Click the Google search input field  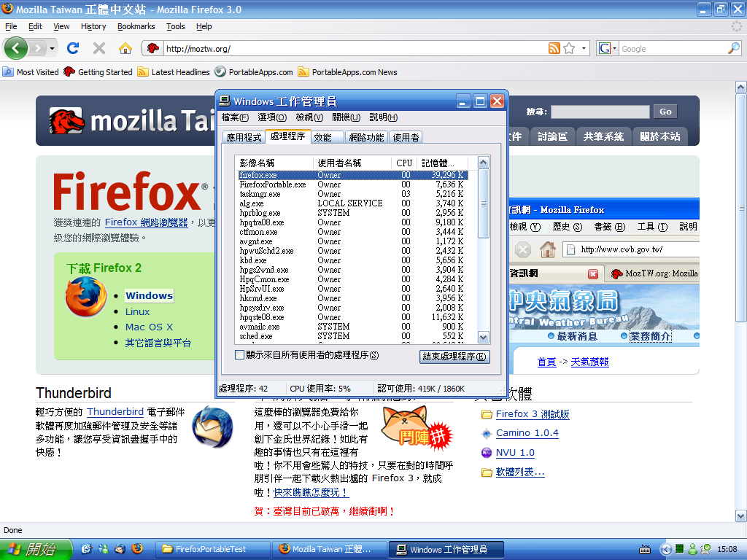point(673,49)
